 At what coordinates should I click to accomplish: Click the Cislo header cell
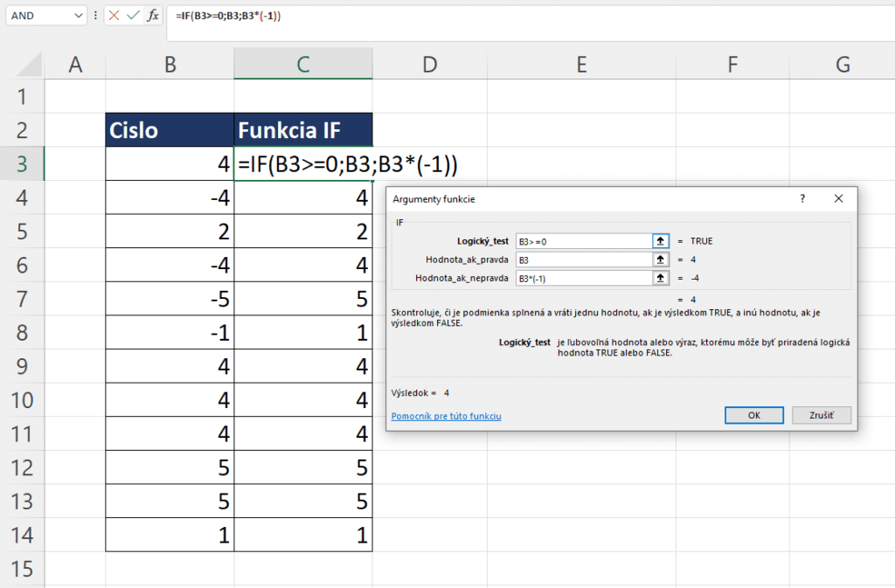pyautogui.click(x=170, y=130)
